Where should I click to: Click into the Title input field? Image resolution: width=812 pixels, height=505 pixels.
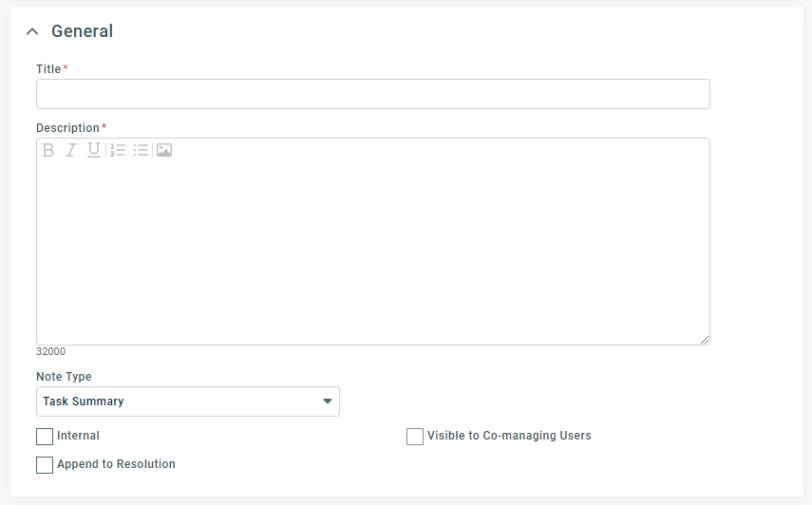pos(373,94)
